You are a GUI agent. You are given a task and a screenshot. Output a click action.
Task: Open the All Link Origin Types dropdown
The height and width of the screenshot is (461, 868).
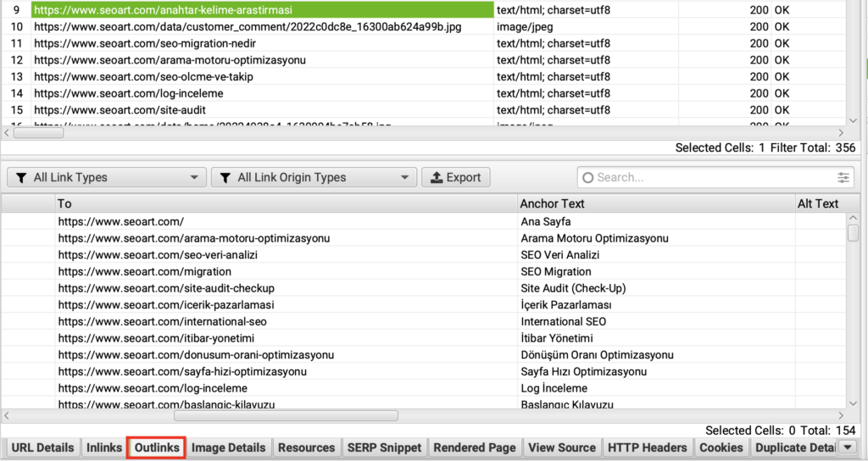click(313, 178)
